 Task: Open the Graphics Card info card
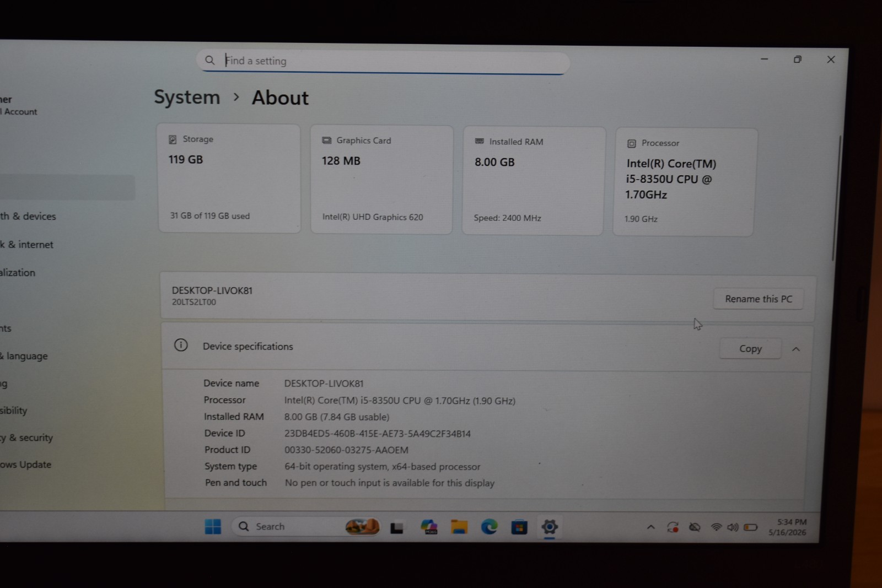381,180
